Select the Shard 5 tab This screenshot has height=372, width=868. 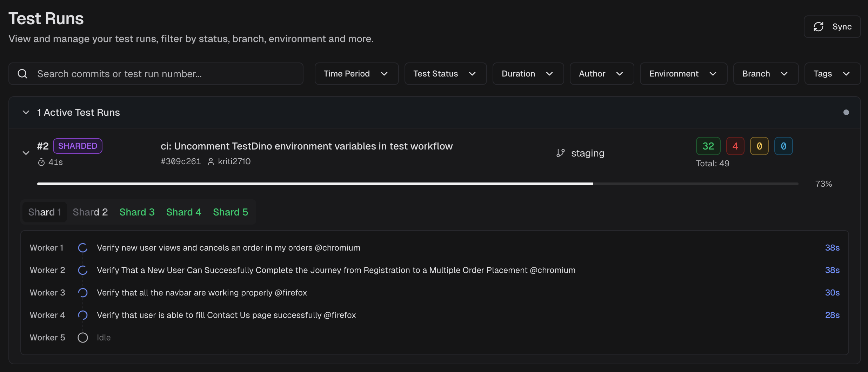(230, 212)
